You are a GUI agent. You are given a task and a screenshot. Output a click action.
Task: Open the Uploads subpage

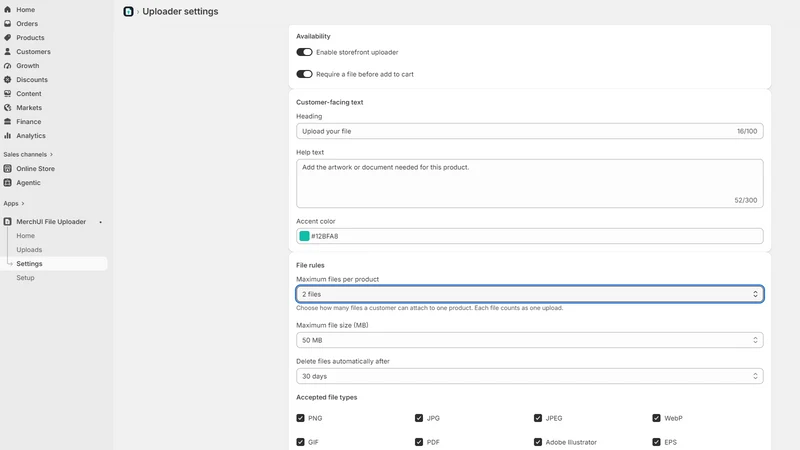pyautogui.click(x=29, y=249)
